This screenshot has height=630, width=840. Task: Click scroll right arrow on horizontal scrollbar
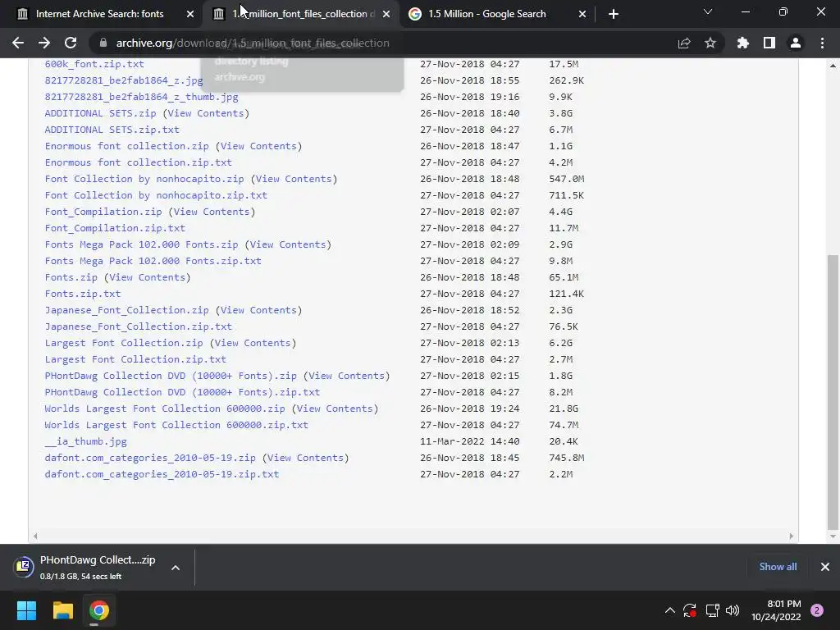(792, 536)
